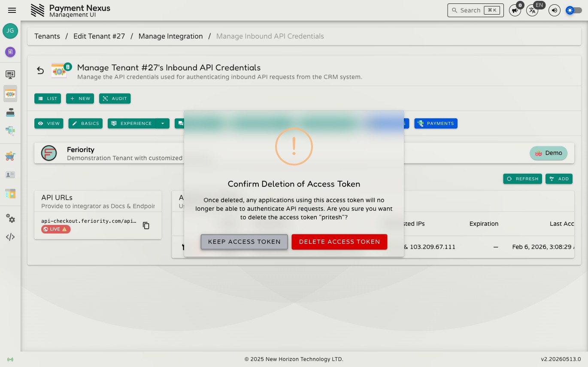Click the Demo tenant chip
Image resolution: width=588 pixels, height=367 pixels.
(549, 153)
